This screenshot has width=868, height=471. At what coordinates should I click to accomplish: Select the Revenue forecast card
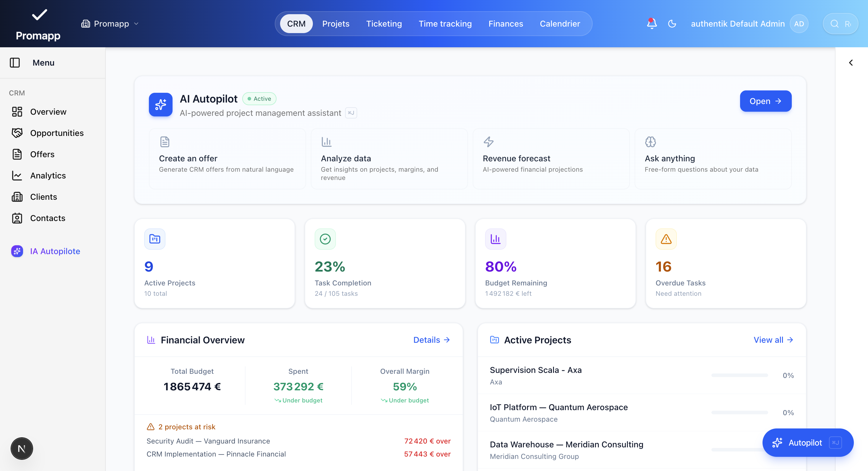551,159
